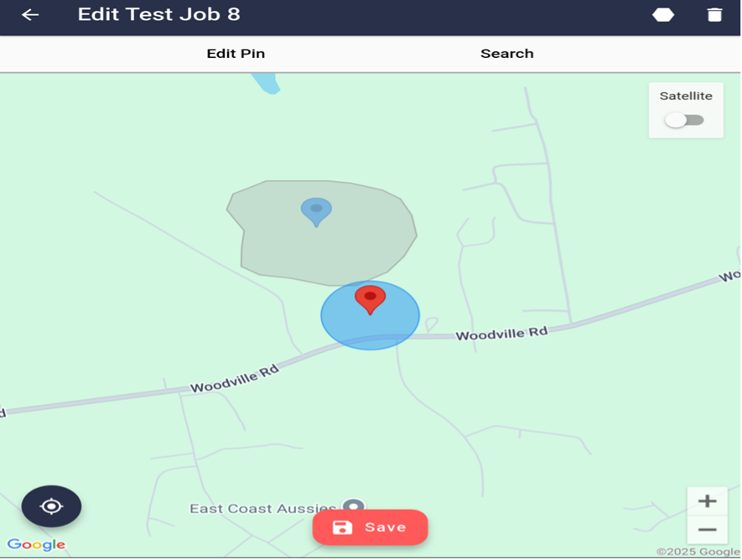The height and width of the screenshot is (560, 742).
Task: Center map with the my-location button
Action: 51,506
